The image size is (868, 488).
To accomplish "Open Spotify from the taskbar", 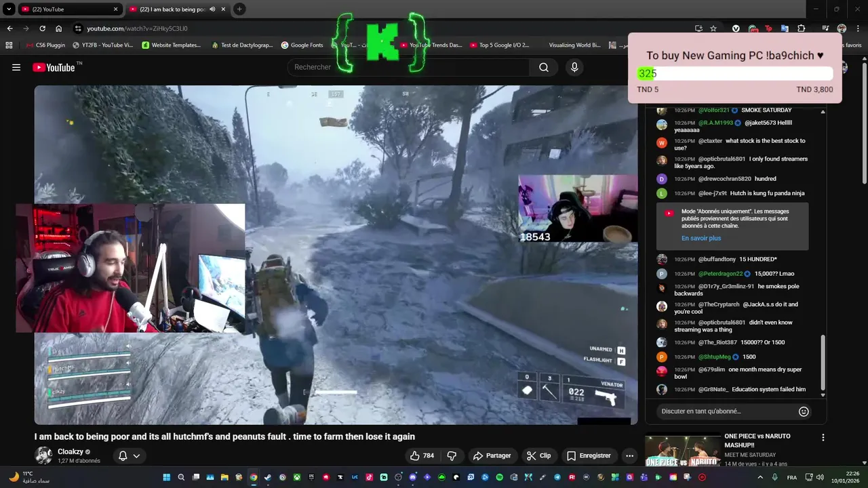I will [x=499, y=477].
